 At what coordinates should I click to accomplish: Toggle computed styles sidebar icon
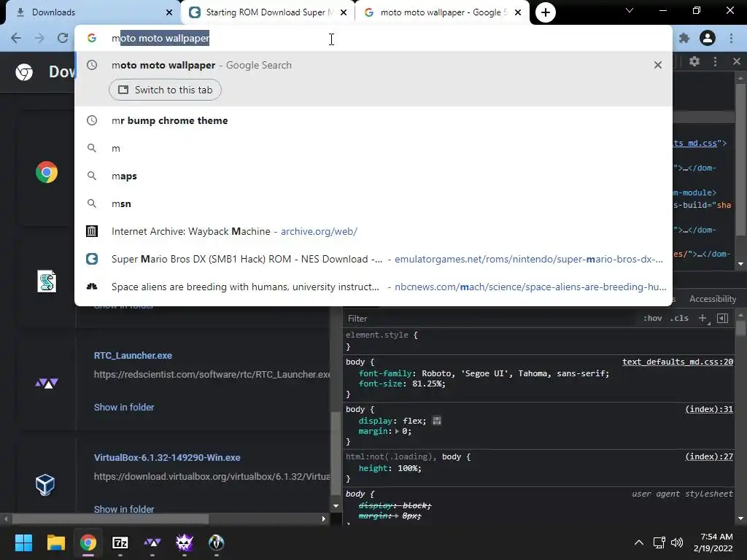tap(722, 318)
